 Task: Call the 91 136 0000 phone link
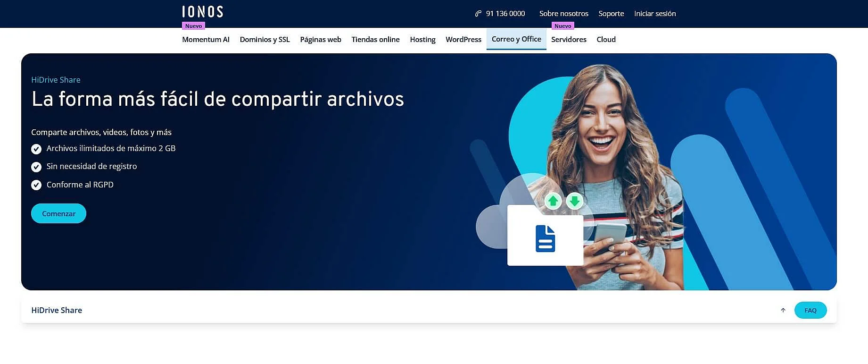tap(505, 14)
